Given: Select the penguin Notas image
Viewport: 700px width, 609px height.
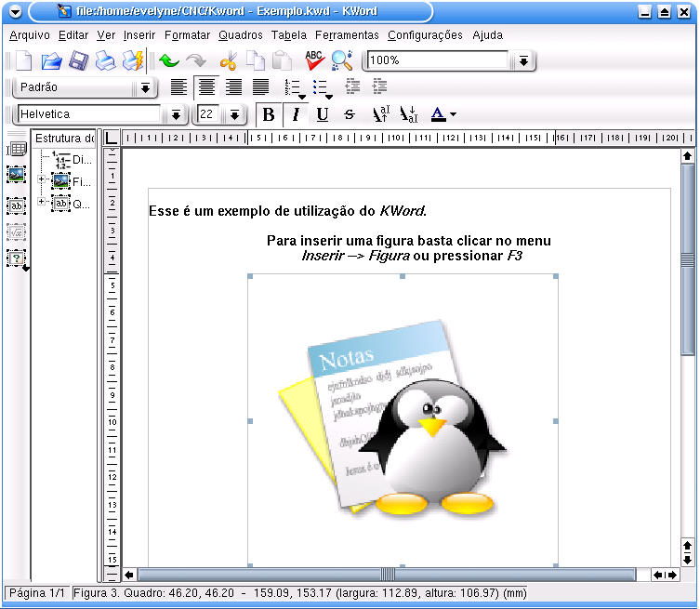Looking at the screenshot, I should click(x=403, y=420).
